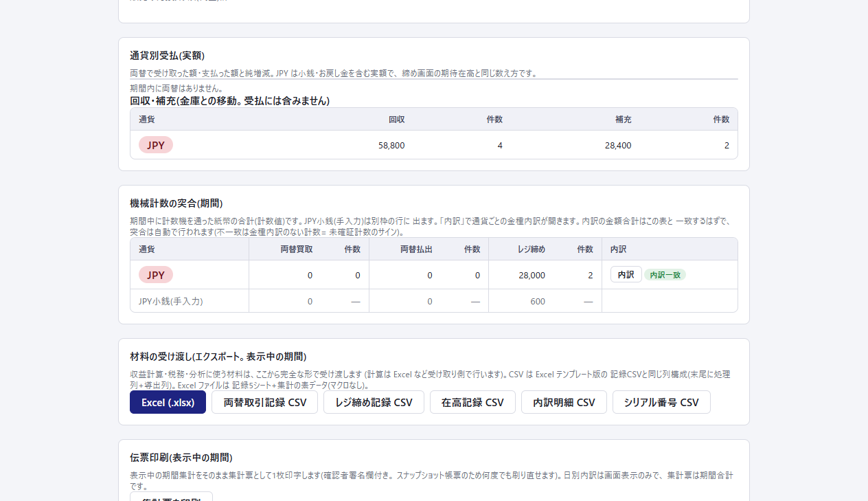
Task: Click 両替買取 column header
Action: click(x=297, y=249)
